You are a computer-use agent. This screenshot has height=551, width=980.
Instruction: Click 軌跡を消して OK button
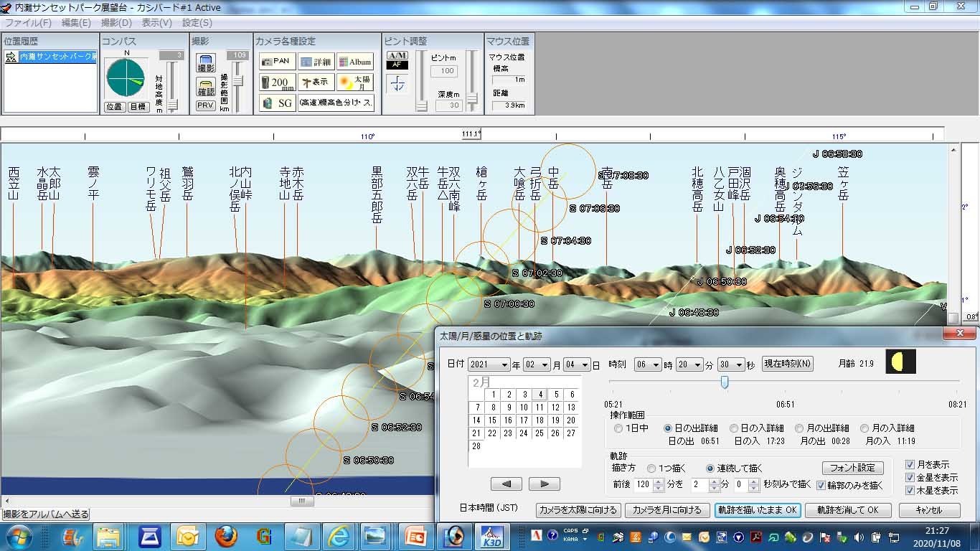[847, 510]
